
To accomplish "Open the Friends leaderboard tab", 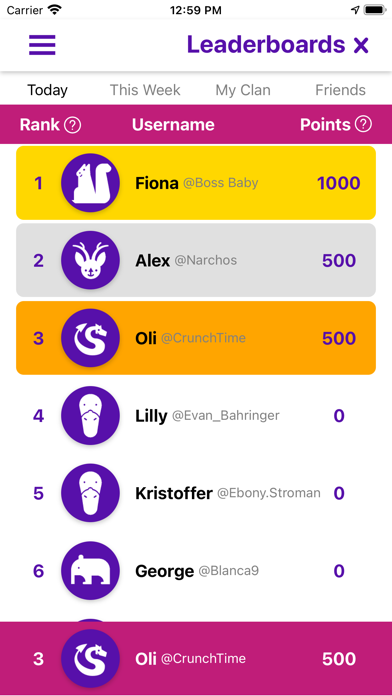I will click(x=341, y=90).
